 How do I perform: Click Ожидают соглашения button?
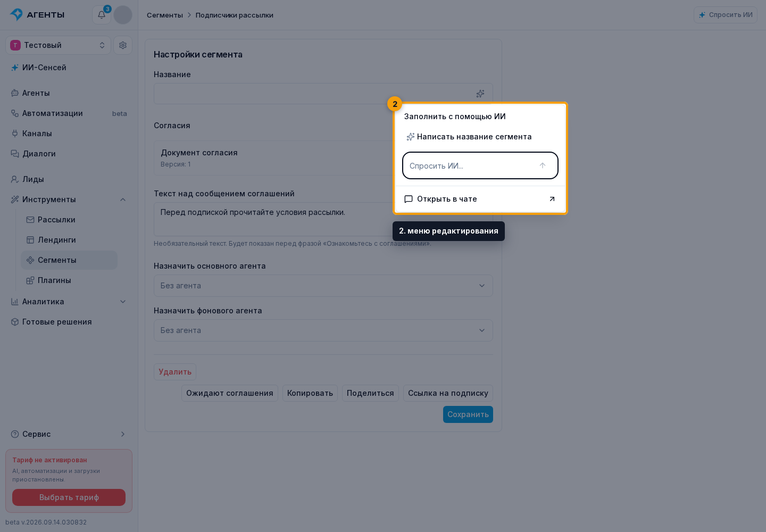[x=230, y=393]
